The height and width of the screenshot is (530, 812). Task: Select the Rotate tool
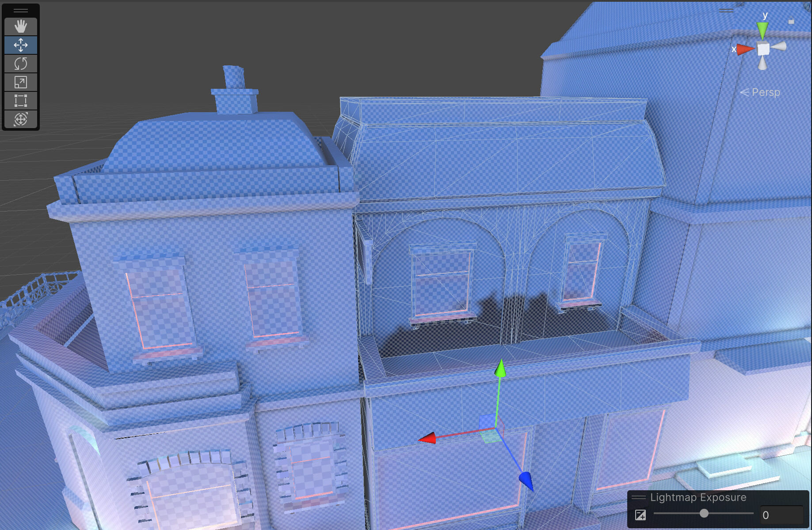[x=20, y=64]
